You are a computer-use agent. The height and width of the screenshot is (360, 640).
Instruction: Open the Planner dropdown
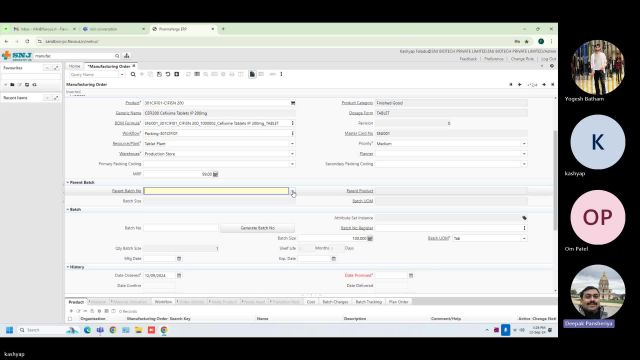pyautogui.click(x=524, y=154)
